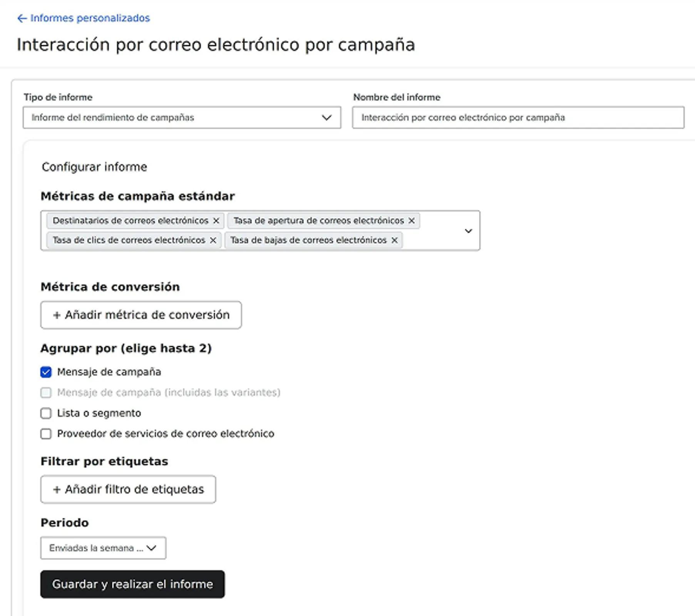Click the chevron on the standard metrics field
695x616 pixels.
tap(468, 231)
